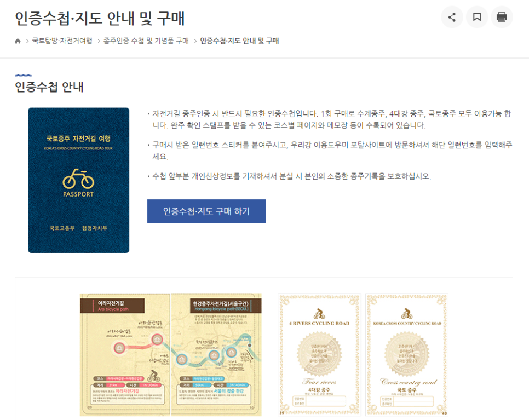Viewport: 529px width, 420px height.
Task: Click the page title 인증수첩·지도 안내 및 구매
Action: [x=100, y=18]
